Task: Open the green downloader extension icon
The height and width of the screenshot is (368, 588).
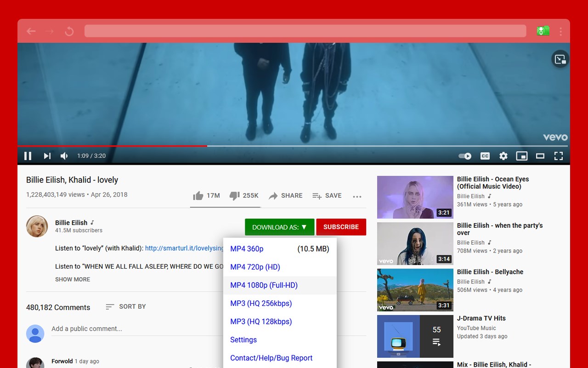Action: point(543,31)
